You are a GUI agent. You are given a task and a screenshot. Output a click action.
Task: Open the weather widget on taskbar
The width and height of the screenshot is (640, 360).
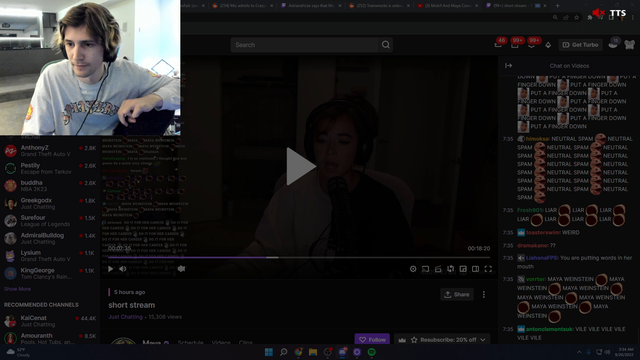pos(18,352)
